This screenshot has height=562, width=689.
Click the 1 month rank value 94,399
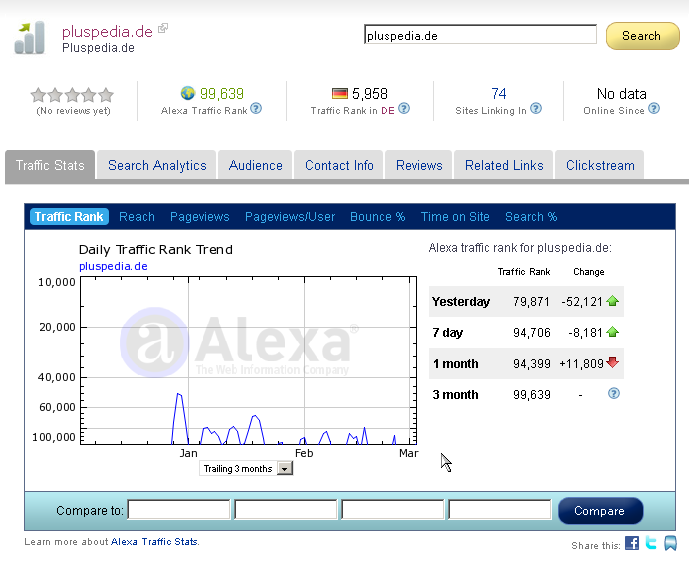pos(532,363)
